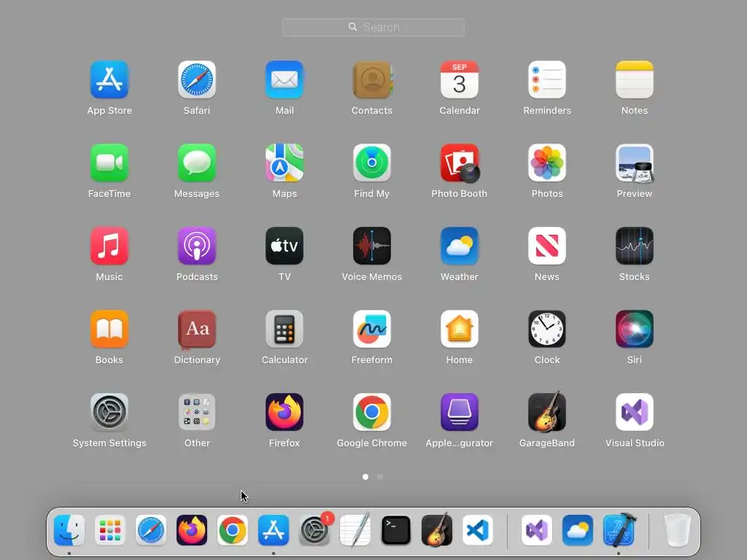
Task: Open Firefox from the Dock
Action: [x=192, y=530]
